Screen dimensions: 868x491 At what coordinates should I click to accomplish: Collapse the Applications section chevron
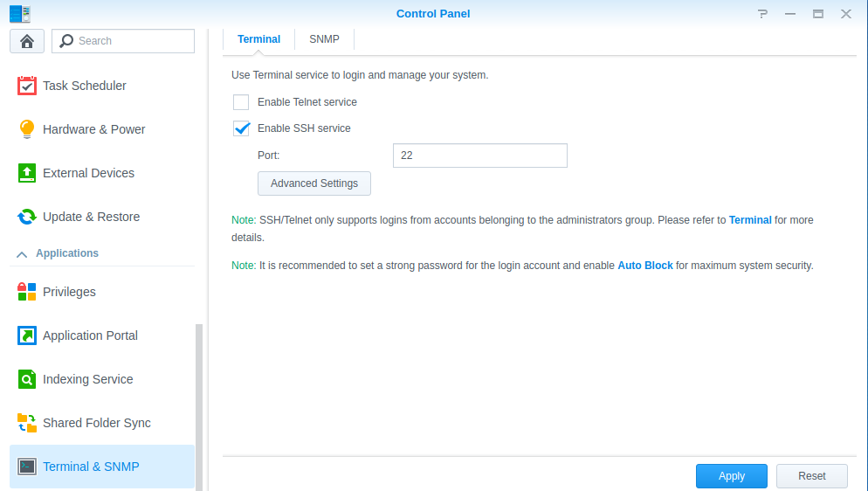[x=22, y=254]
